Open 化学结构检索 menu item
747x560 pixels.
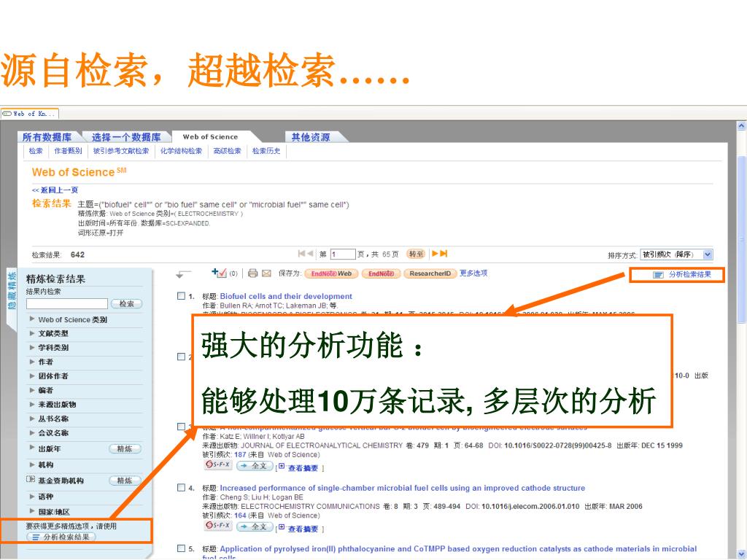click(181, 151)
